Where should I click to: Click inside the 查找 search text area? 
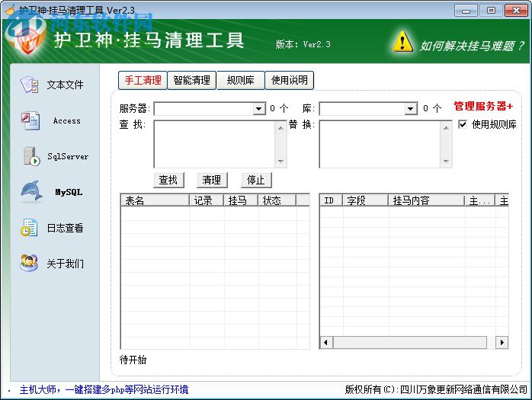coord(214,144)
